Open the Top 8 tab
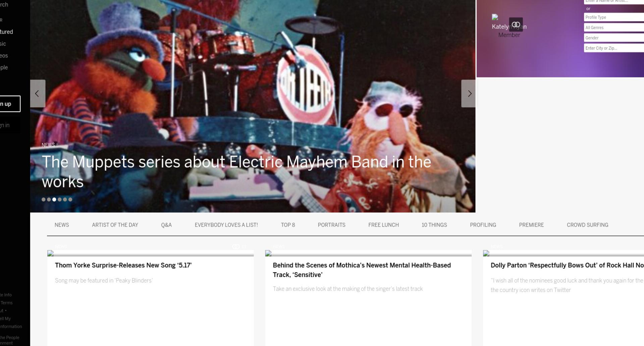644x346 pixels. (x=288, y=225)
